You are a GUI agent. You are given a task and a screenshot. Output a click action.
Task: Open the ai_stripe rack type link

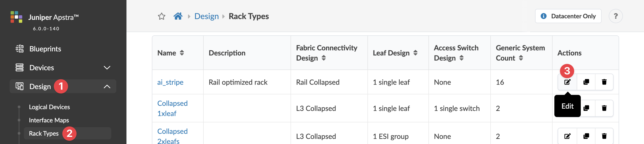point(170,82)
